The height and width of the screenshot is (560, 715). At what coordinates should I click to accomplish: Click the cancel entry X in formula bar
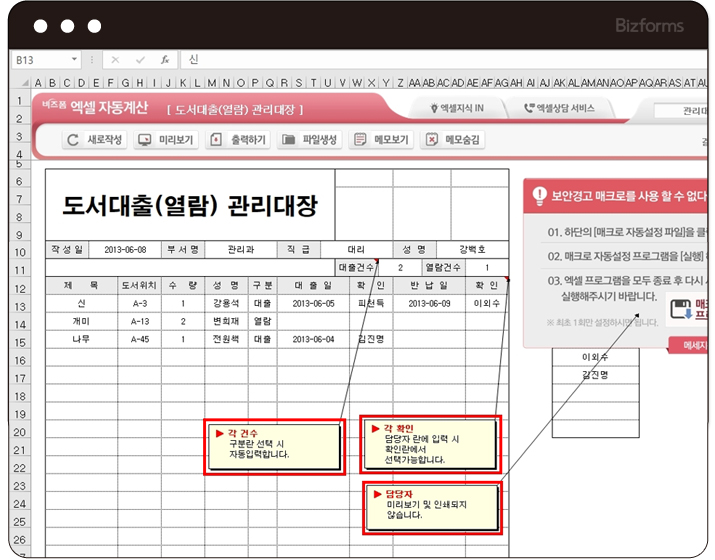point(116,60)
